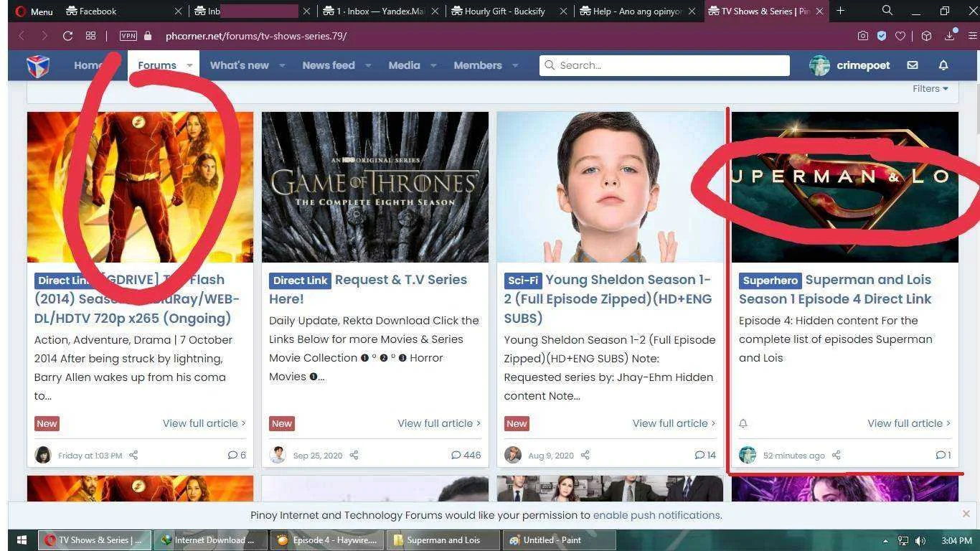Open the News feed nav item
The height and width of the screenshot is (551, 980).
[x=329, y=65]
